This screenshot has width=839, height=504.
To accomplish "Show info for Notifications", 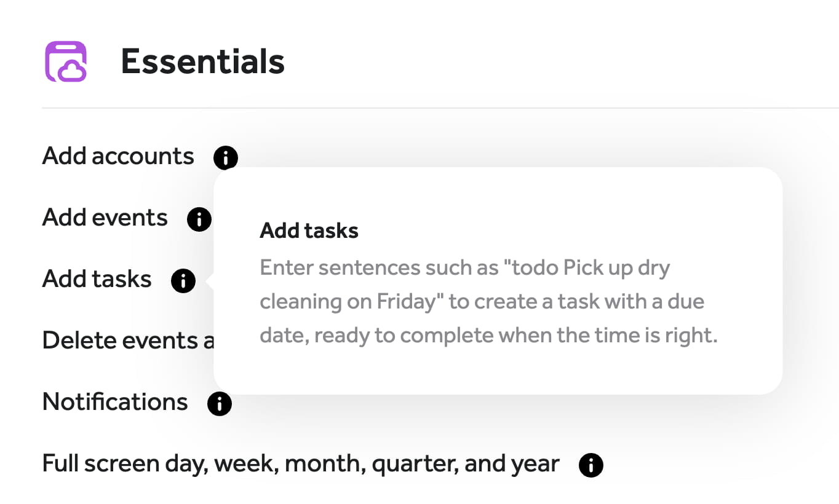I will click(219, 404).
